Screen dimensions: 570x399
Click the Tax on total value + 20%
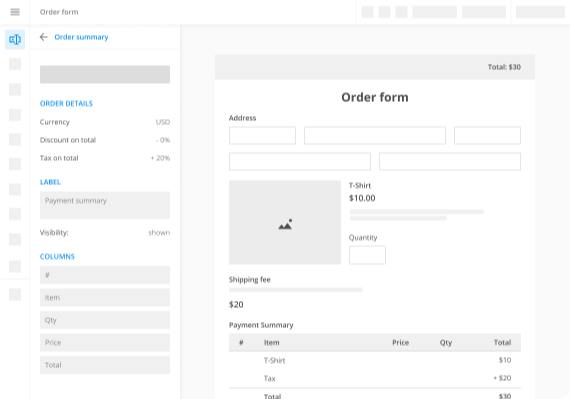pos(160,158)
